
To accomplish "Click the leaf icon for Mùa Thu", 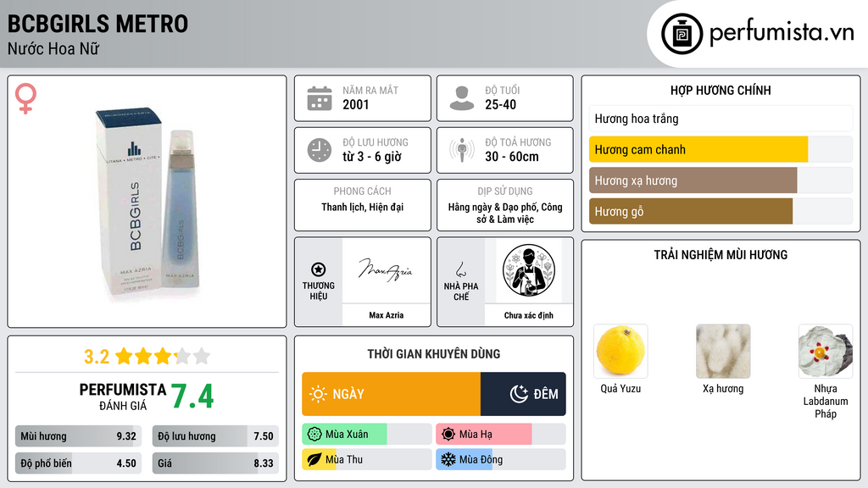I will tap(314, 459).
